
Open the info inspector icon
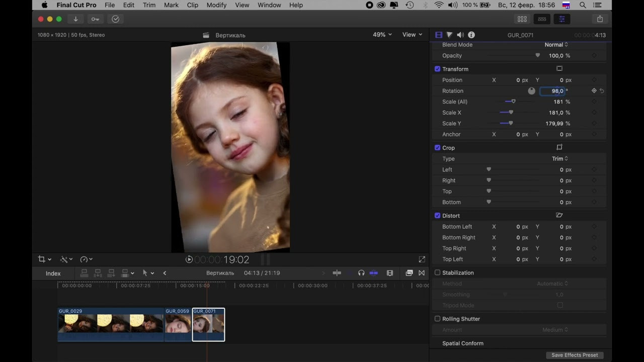[x=471, y=35]
